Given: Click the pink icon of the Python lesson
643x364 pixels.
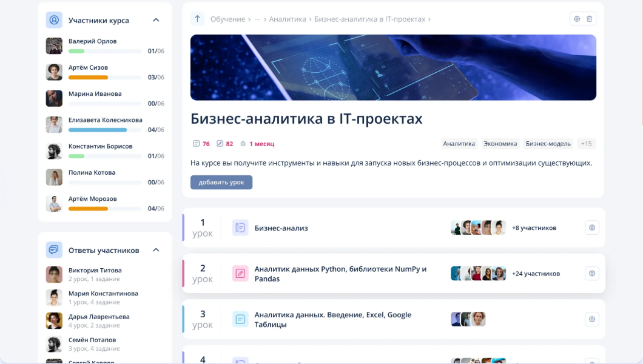Looking at the screenshot, I should [240, 274].
